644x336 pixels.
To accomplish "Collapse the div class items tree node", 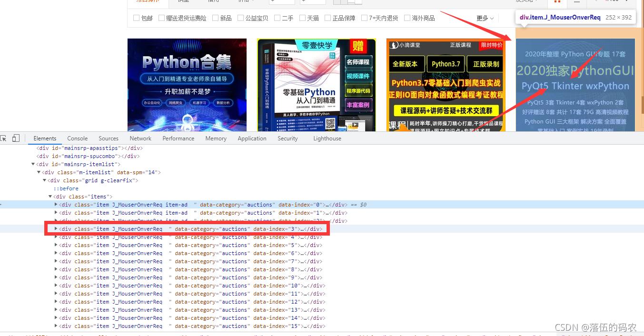I will (x=50, y=196).
